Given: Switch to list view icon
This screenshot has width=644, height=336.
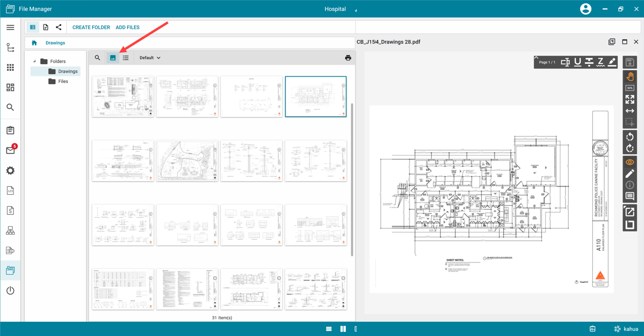Looking at the screenshot, I should [126, 58].
